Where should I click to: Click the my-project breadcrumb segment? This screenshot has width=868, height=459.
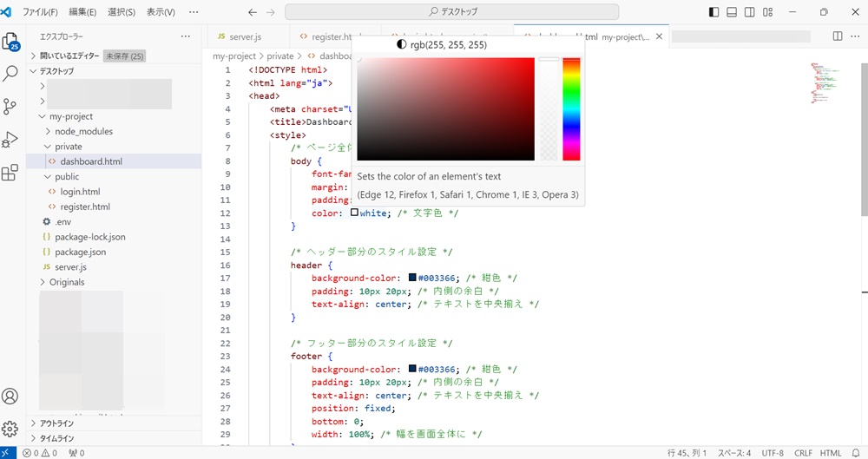coord(234,56)
